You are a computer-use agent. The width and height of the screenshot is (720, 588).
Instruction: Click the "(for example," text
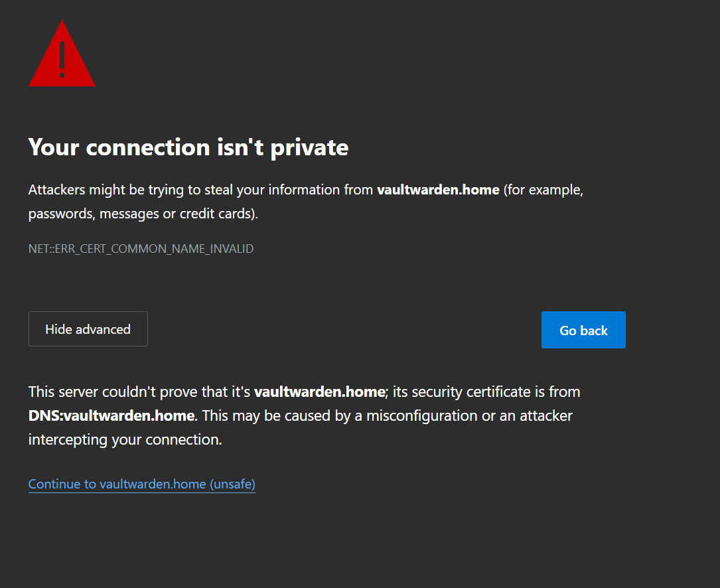tap(543, 190)
